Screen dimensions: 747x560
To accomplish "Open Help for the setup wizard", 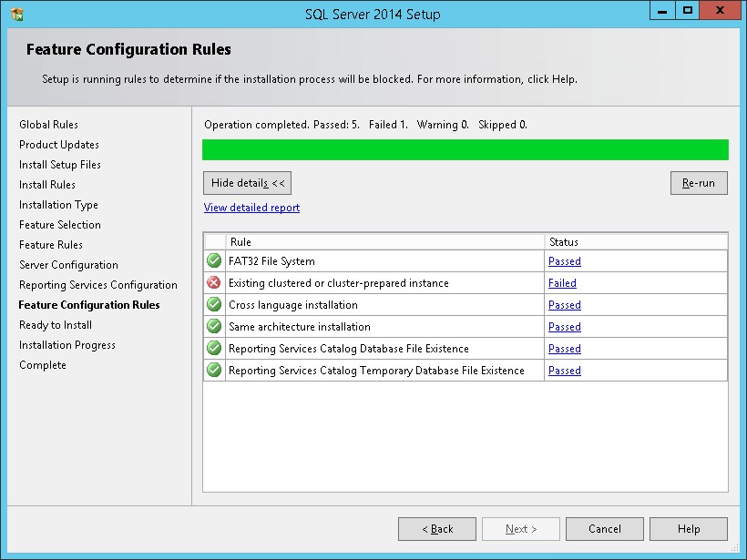I will [x=689, y=529].
